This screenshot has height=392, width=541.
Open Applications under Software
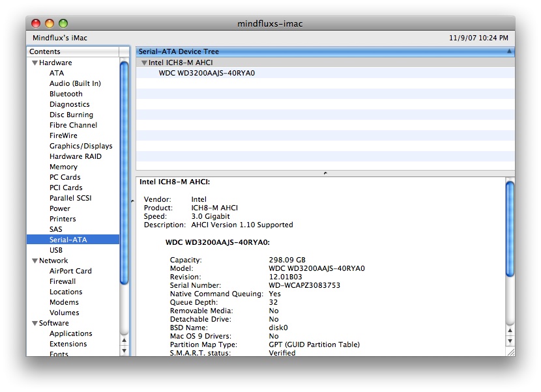tap(71, 333)
